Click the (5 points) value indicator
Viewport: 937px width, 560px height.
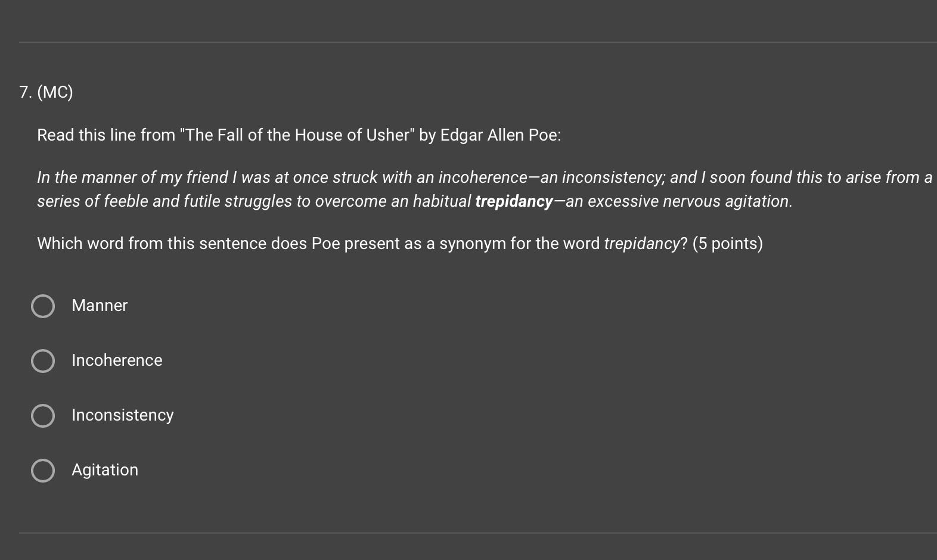727,243
